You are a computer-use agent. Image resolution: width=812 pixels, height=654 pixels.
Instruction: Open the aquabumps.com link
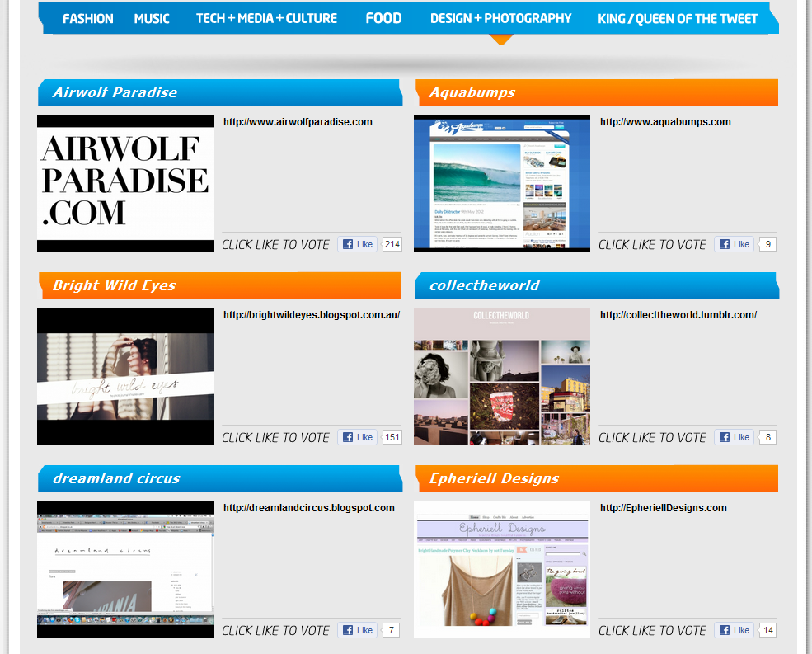click(665, 122)
